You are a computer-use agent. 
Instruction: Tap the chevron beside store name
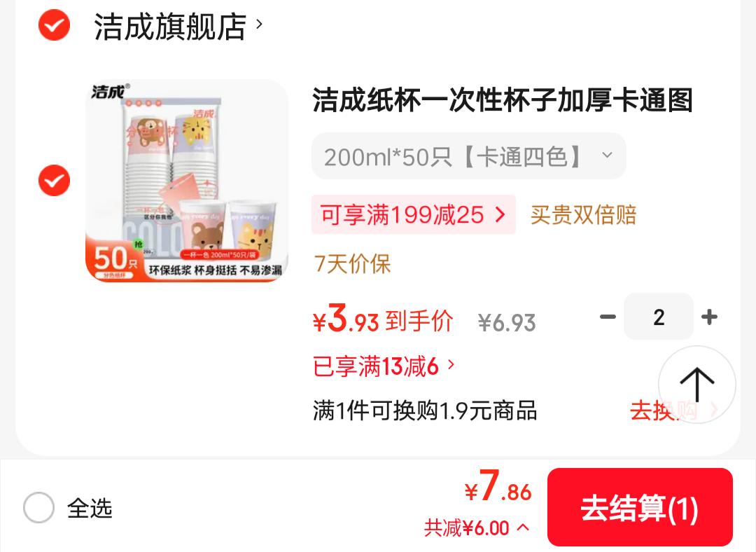pos(260,24)
